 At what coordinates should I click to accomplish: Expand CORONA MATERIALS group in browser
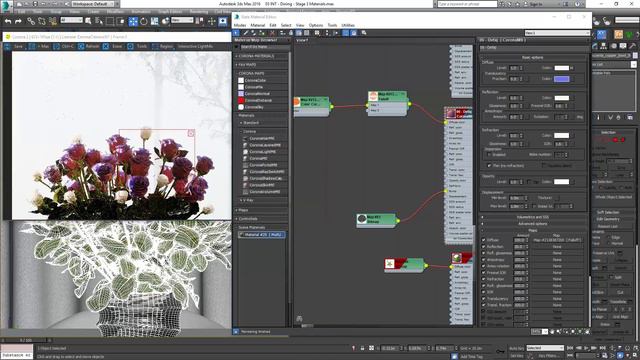coord(261,56)
